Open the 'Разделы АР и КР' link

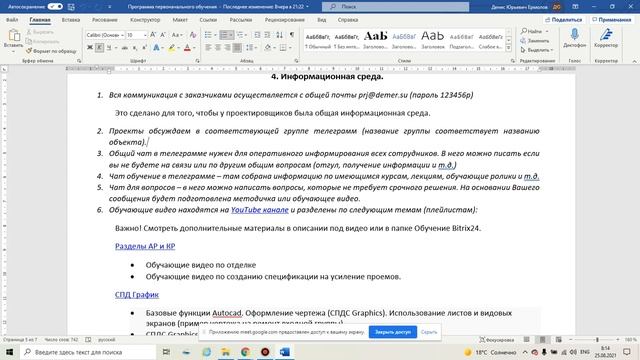point(145,246)
